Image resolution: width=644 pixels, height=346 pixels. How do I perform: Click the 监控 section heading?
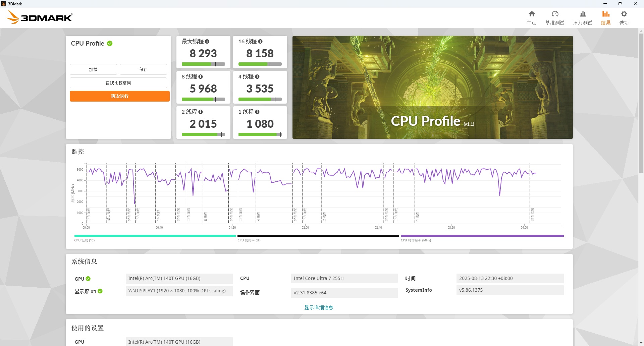click(77, 152)
